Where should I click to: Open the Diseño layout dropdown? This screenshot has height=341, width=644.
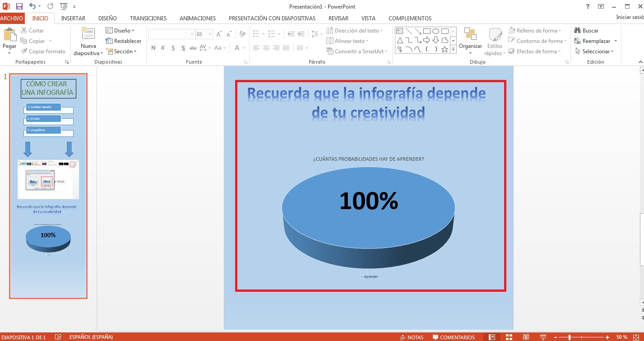point(120,31)
